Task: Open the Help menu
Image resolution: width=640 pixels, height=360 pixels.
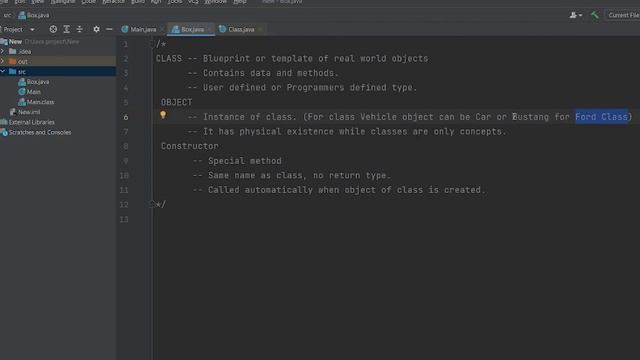Action: pyautogui.click(x=240, y=2)
